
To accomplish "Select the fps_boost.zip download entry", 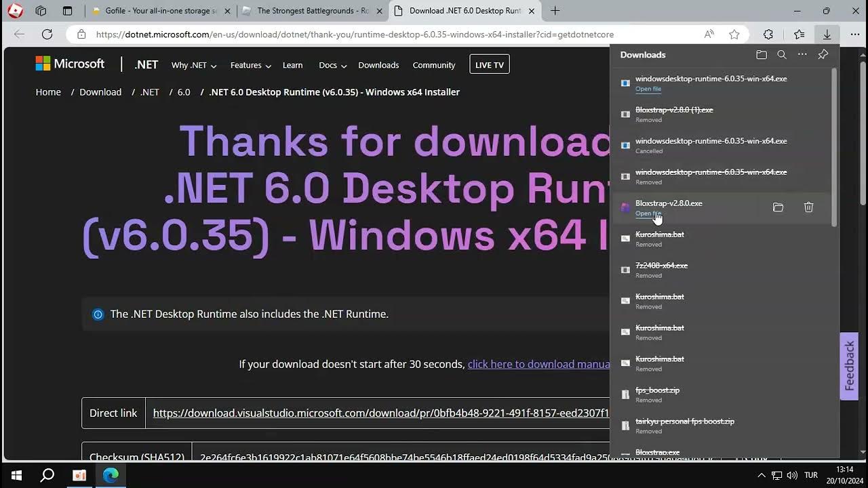I will 719,394.
